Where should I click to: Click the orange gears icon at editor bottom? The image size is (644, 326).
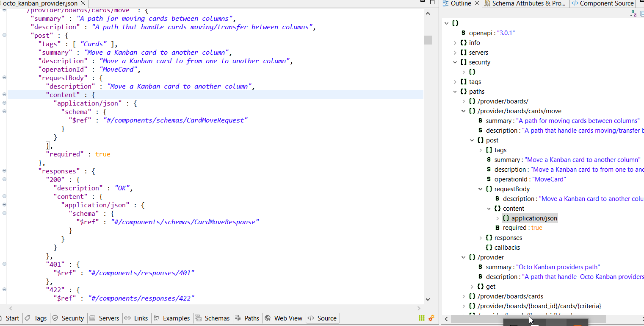[x=431, y=318]
